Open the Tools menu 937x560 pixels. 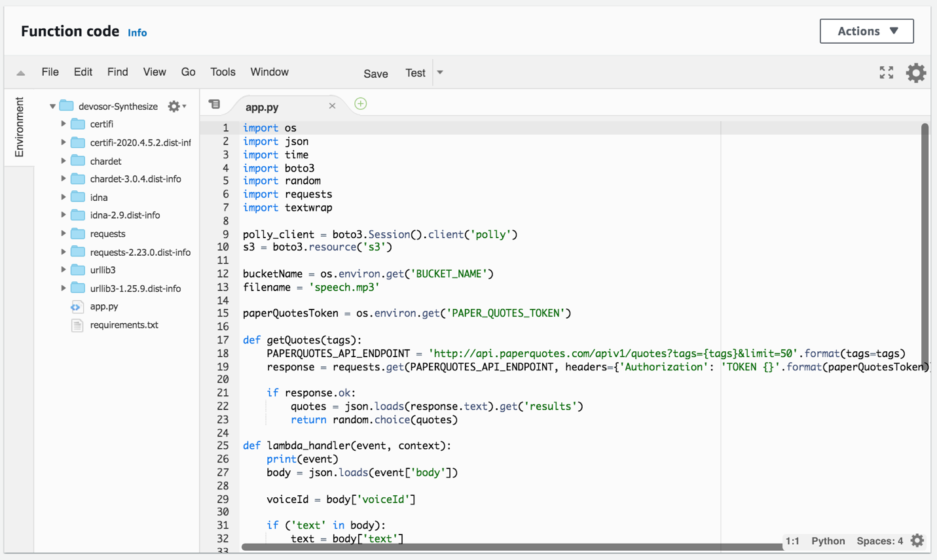(222, 72)
